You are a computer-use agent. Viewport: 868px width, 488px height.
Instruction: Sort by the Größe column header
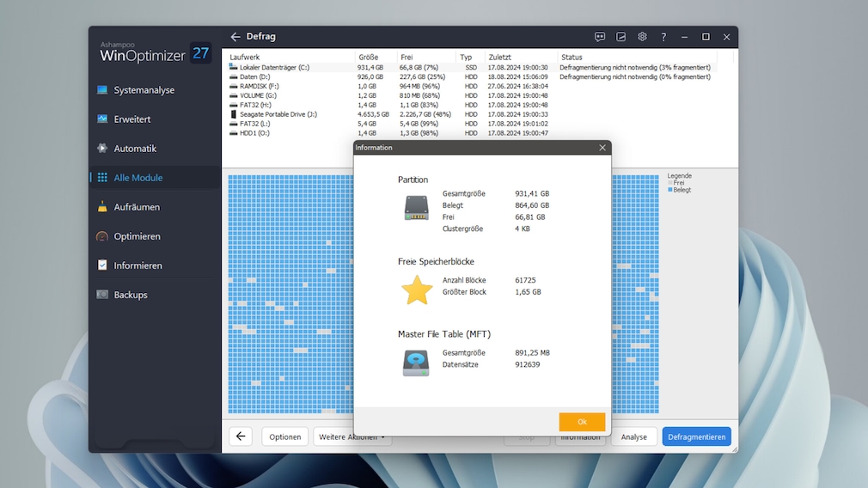[x=369, y=57]
